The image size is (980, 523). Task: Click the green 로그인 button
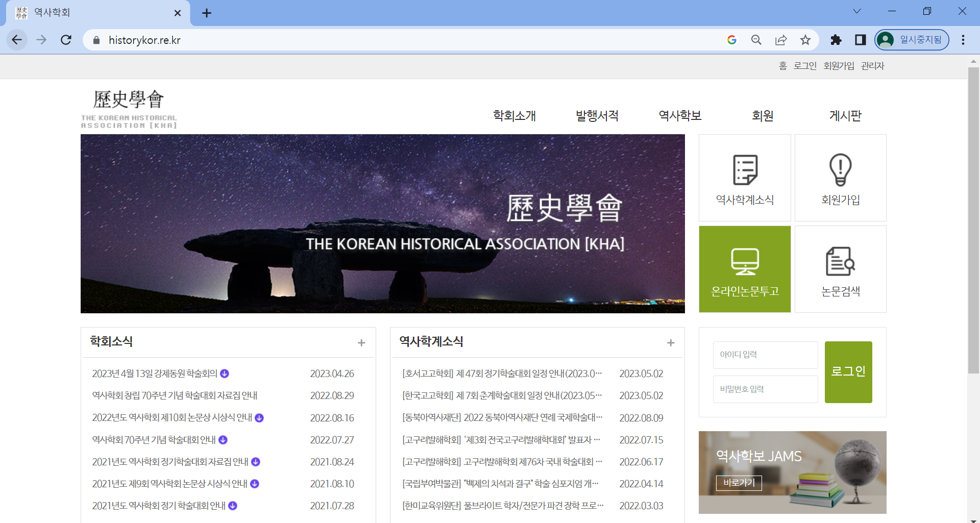click(x=848, y=372)
